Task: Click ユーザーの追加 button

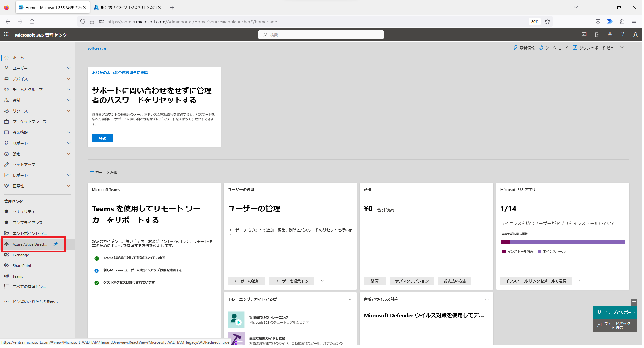Action: (x=246, y=281)
